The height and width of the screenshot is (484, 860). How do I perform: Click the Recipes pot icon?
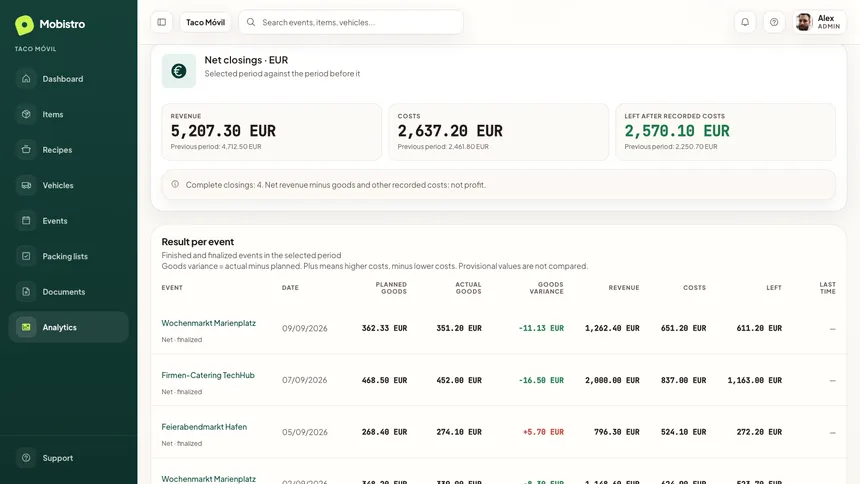tap(26, 149)
